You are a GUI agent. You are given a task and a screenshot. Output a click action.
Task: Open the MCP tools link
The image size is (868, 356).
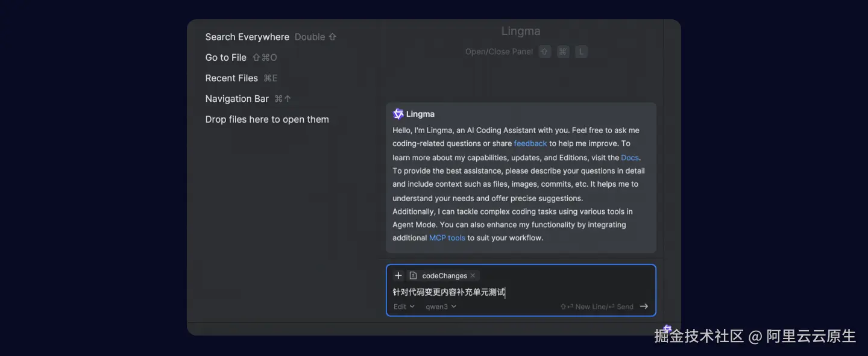coord(447,238)
